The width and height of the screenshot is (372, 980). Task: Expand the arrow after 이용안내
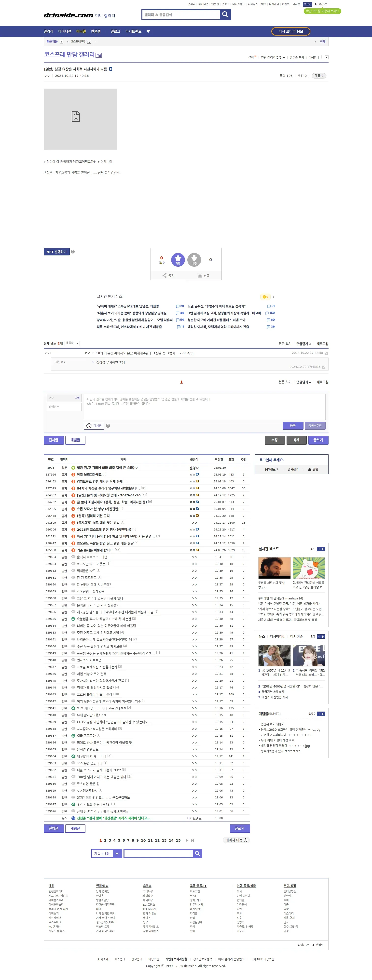coord(326,57)
